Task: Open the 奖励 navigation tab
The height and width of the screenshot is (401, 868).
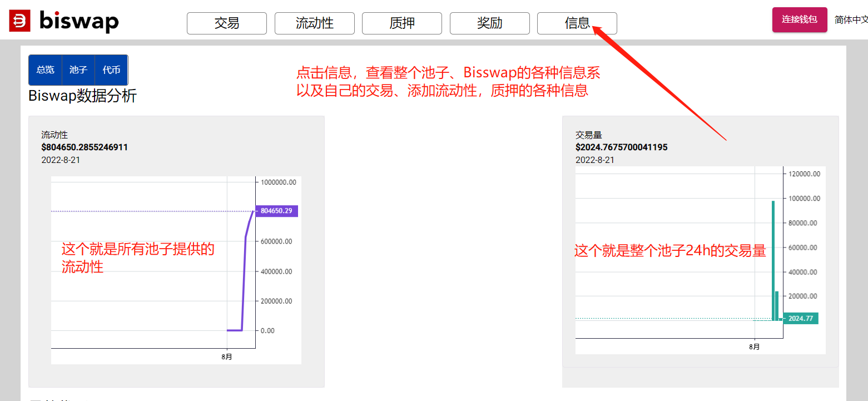Action: [490, 23]
